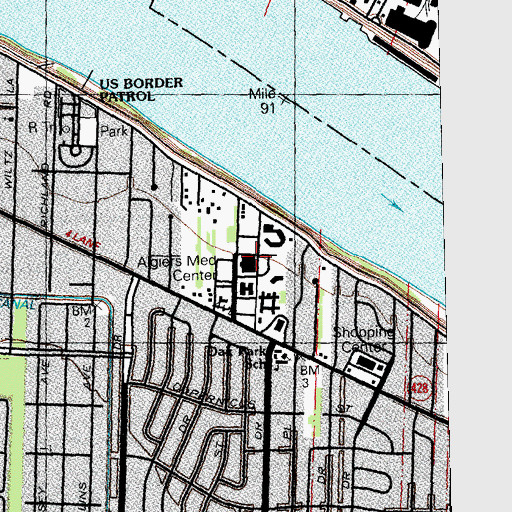Select the "RICHLAND" street name

pyautogui.click(x=44, y=195)
